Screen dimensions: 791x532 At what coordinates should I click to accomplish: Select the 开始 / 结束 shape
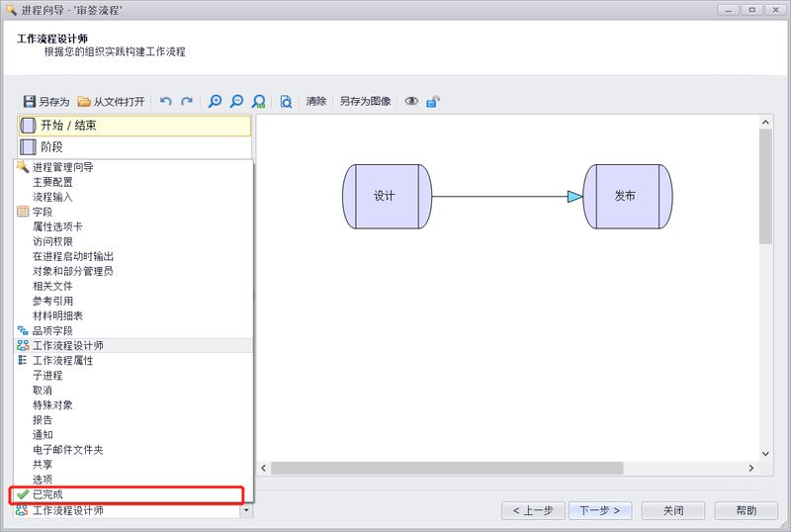pyautogui.click(x=134, y=126)
